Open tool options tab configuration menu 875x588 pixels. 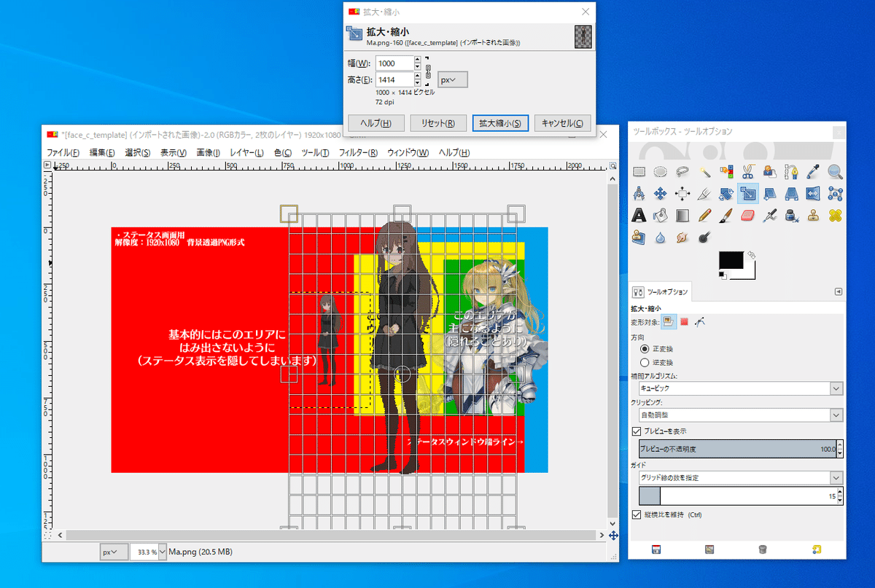click(839, 291)
